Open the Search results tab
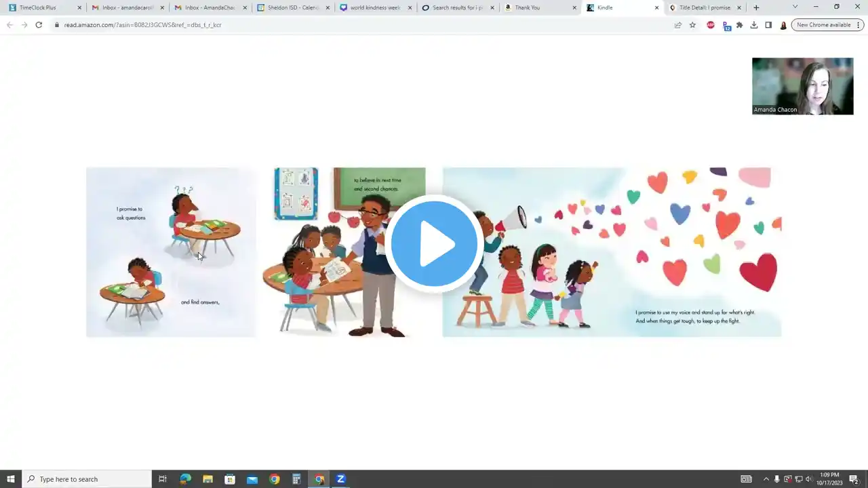The width and height of the screenshot is (868, 488). pyautogui.click(x=458, y=7)
